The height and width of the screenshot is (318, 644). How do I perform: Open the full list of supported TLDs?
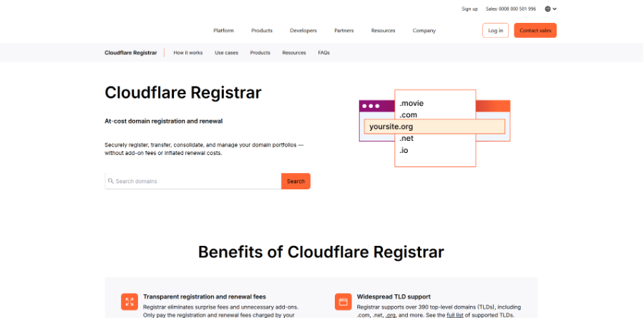coord(454,315)
